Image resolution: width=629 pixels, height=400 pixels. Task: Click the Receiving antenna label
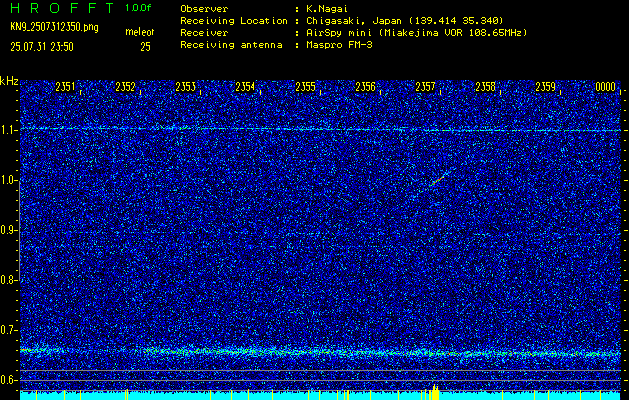point(231,45)
